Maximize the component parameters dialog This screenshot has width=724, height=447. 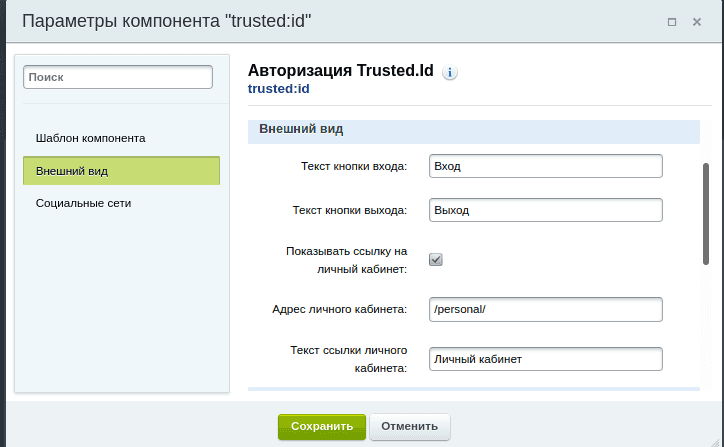point(672,22)
